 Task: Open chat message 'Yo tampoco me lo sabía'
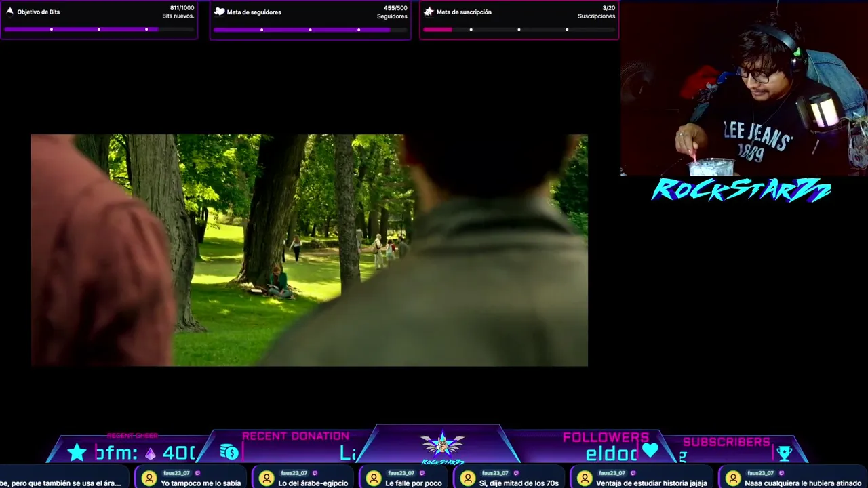[201, 483]
